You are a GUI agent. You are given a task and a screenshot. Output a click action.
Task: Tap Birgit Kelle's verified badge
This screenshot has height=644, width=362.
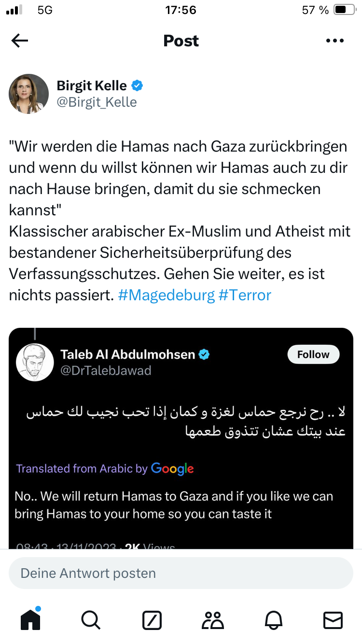(138, 86)
